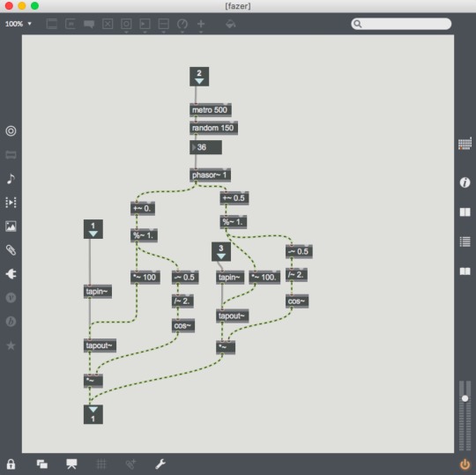The image size is (476, 475).
Task: Select inlet number 1 object
Action: tap(93, 229)
